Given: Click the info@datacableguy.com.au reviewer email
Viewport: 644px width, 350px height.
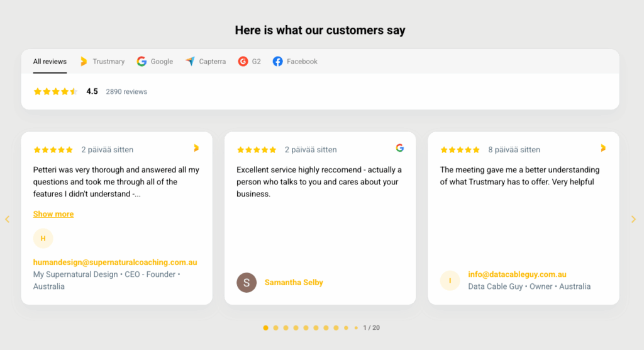Looking at the screenshot, I should pyautogui.click(x=517, y=274).
